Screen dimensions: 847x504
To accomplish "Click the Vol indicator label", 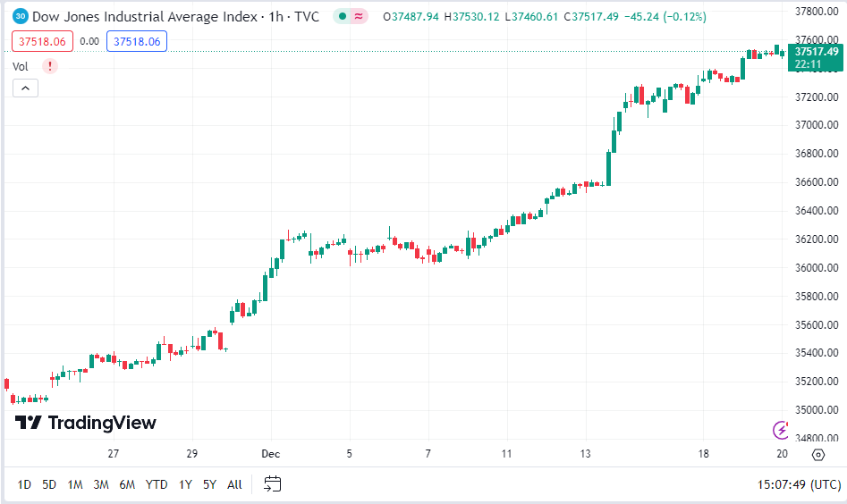I will pyautogui.click(x=21, y=66).
